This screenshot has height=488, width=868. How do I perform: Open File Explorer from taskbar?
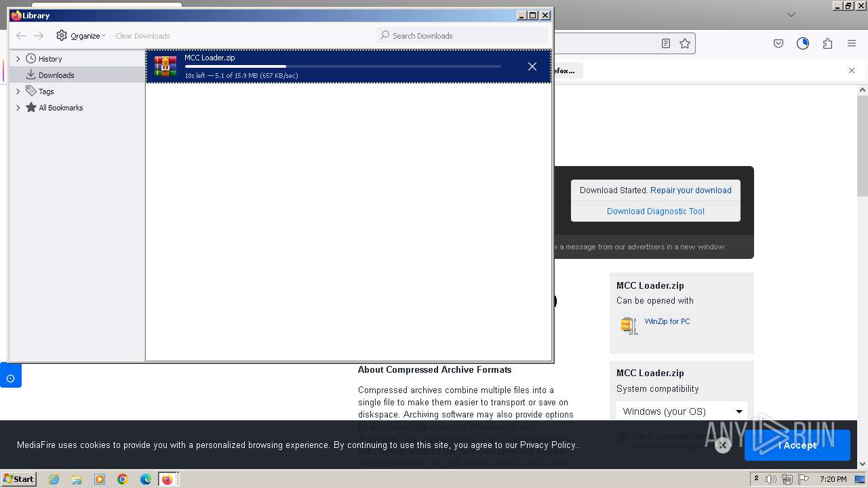click(77, 479)
